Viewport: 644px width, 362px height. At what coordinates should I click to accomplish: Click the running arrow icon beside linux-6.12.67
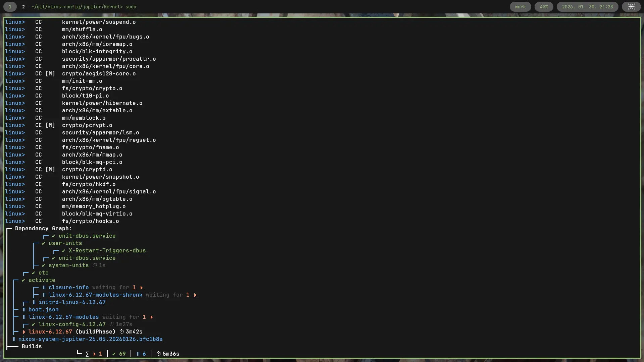[x=24, y=332]
